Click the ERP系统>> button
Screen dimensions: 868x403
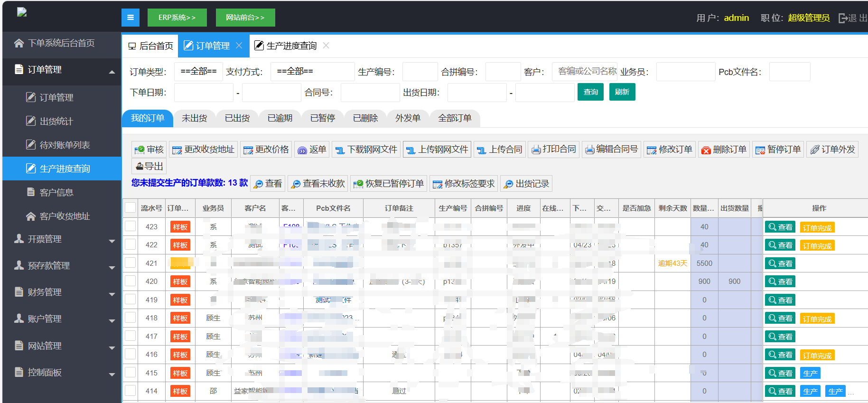[x=177, y=18]
